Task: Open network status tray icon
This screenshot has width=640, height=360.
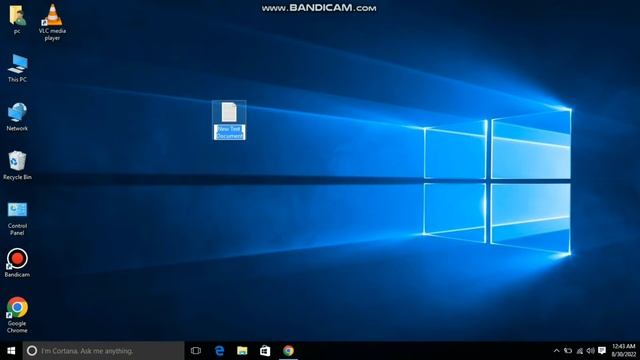Action: coord(580,351)
